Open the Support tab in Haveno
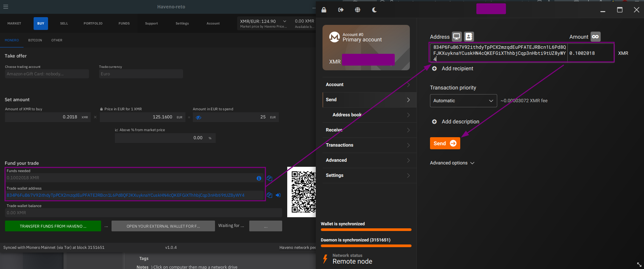 pos(151,24)
